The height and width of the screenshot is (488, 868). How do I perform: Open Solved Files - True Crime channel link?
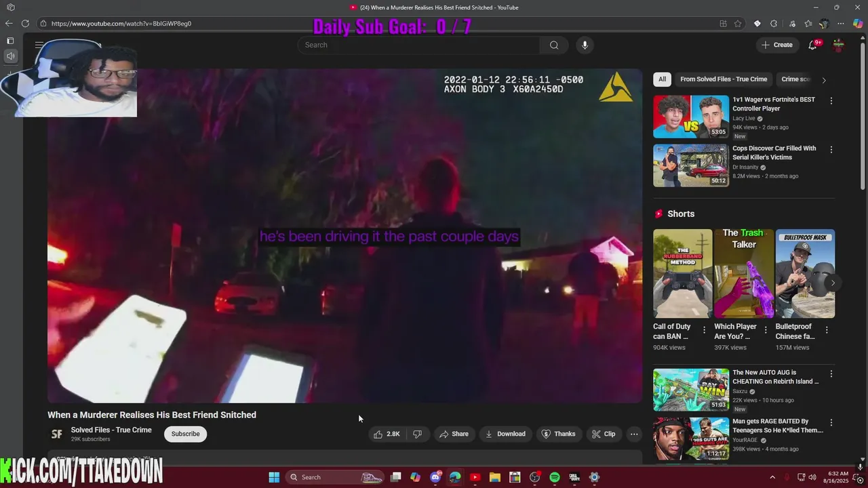point(111,430)
